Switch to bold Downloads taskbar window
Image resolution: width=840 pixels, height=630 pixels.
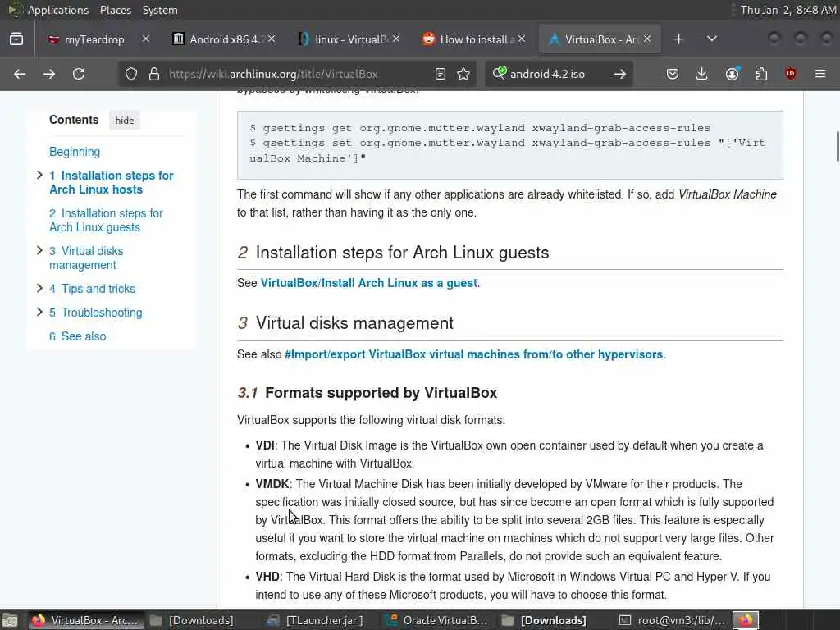(x=545, y=620)
